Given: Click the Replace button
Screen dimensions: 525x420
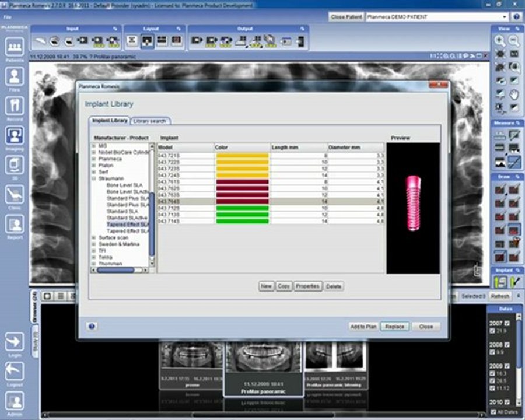Looking at the screenshot, I should (x=395, y=327).
